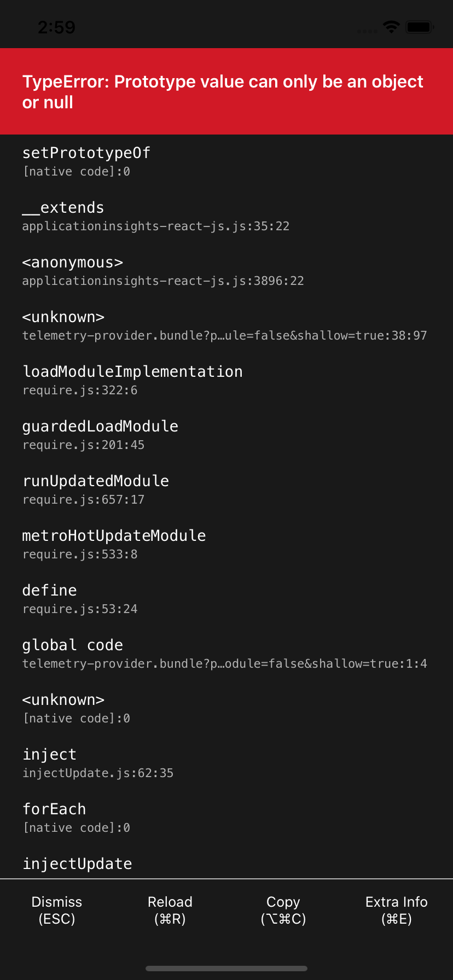
Task: Click the Wi-Fi icon in status bar
Action: [x=391, y=26]
